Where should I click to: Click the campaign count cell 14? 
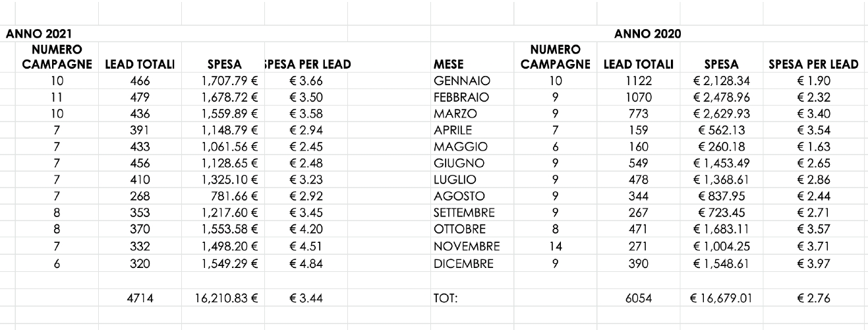coord(556,247)
